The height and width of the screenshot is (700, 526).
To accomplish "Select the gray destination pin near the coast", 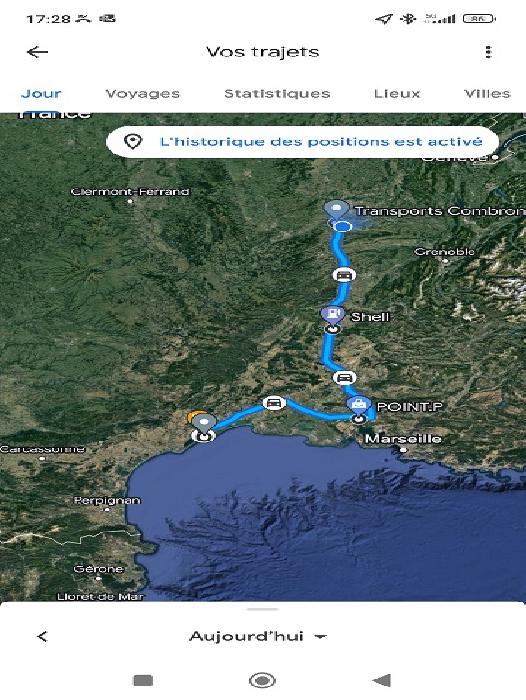I will click(204, 423).
